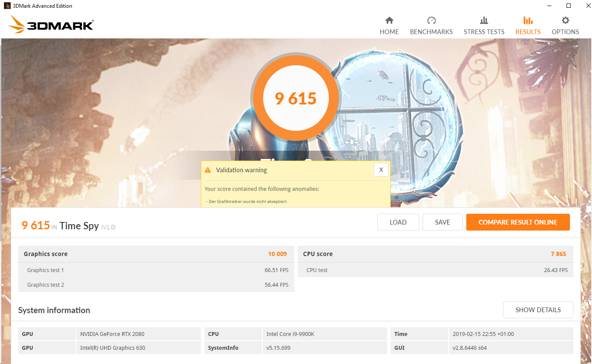Go to the HOME tab label
The height and width of the screenshot is (364, 592).
pyautogui.click(x=389, y=32)
